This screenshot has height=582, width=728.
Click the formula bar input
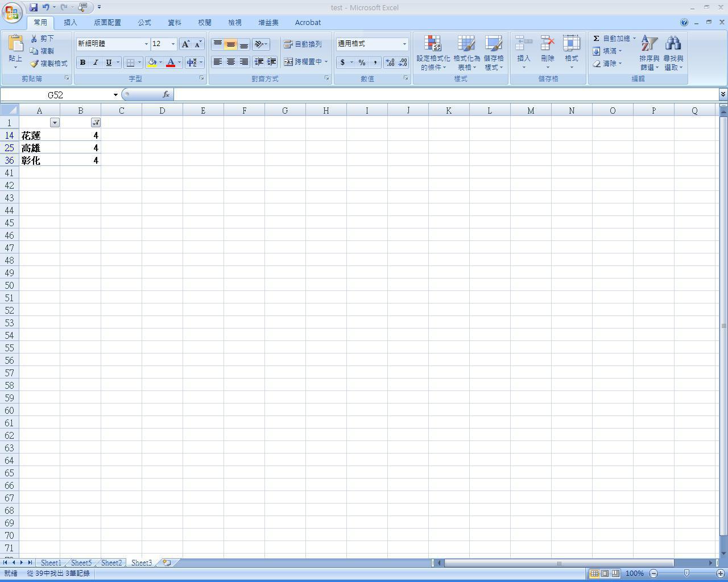click(x=446, y=95)
